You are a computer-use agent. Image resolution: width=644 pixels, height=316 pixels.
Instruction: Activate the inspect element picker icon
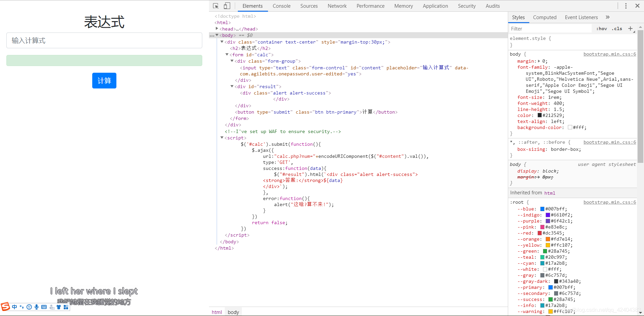[216, 6]
